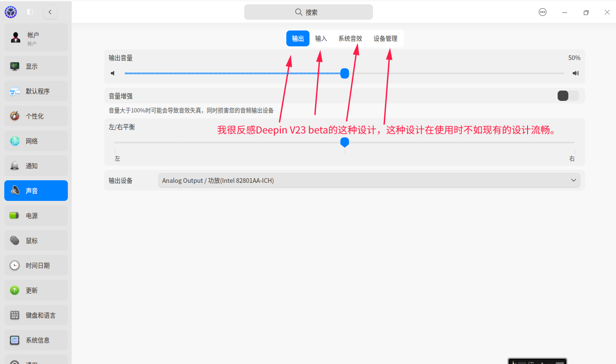Open 更新 settings in sidebar

point(36,290)
